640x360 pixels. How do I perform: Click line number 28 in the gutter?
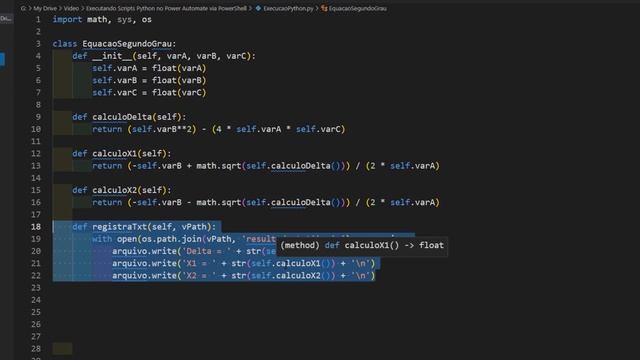36,349
